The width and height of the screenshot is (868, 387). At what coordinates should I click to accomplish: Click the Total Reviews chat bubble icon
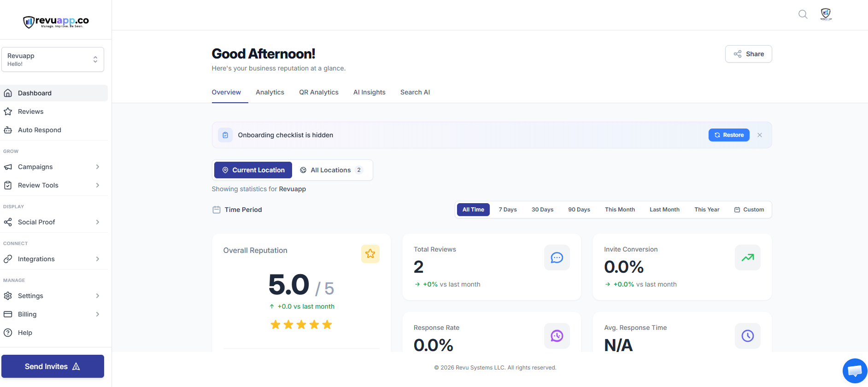[x=557, y=258]
